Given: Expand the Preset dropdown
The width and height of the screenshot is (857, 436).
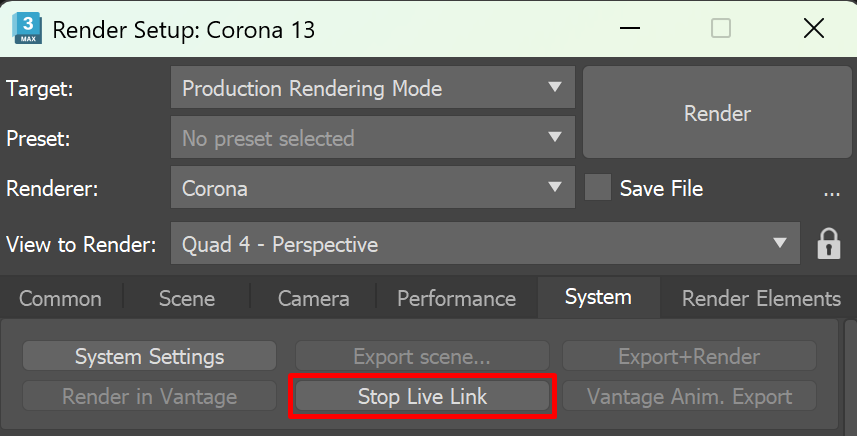Looking at the screenshot, I should (x=372, y=138).
